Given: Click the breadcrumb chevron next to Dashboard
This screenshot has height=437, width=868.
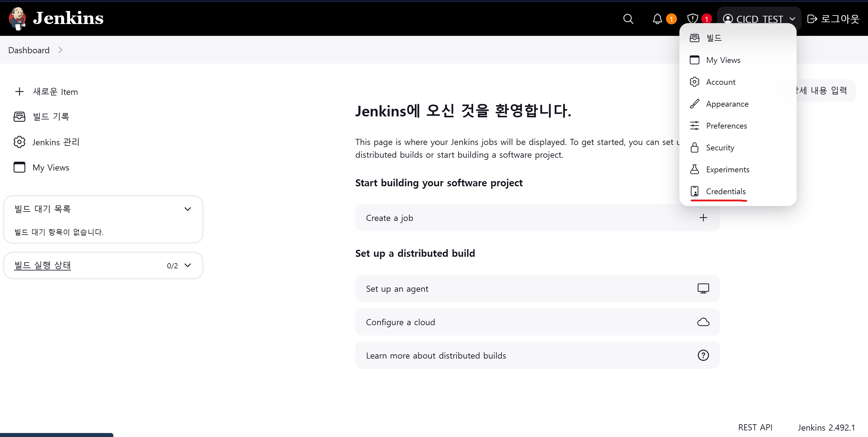Looking at the screenshot, I should click(x=60, y=50).
